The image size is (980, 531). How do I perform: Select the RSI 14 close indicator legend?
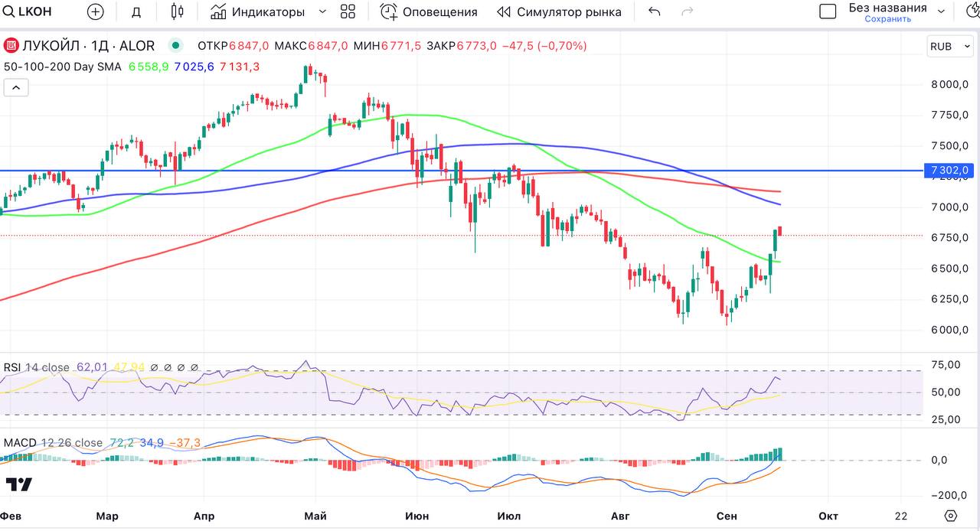click(37, 367)
